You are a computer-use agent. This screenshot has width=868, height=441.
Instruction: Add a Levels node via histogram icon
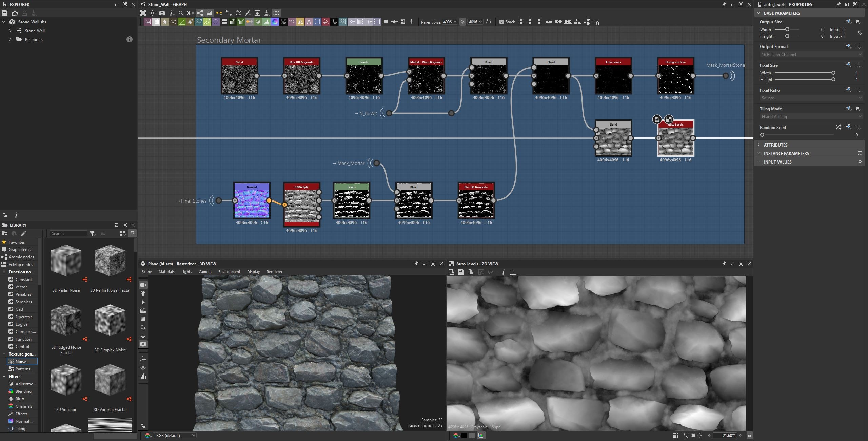266,22
